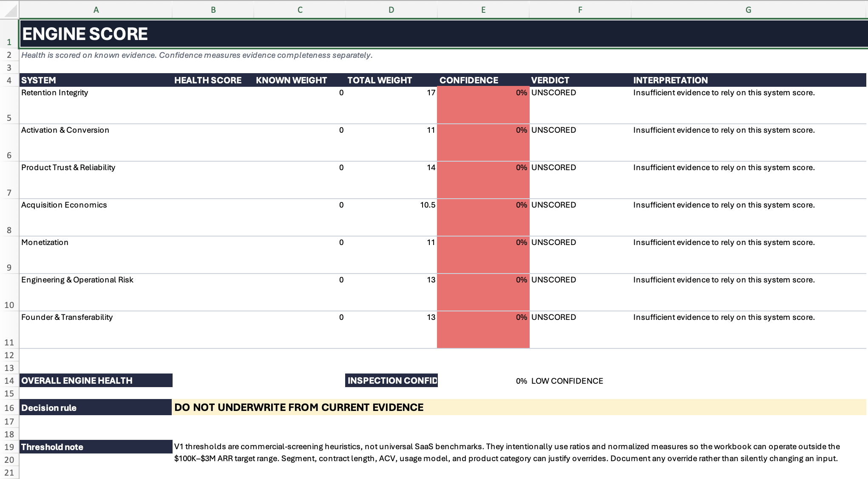Click the HEALTH SCORE header cell
Screen dimensions: 868x479
[x=213, y=80]
